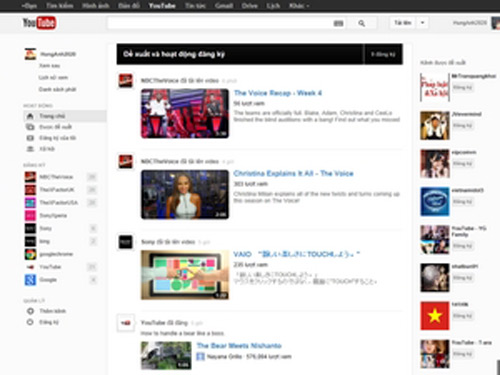The image size is (500, 375).
Task: Click the YouTube logo
Action: click(39, 23)
